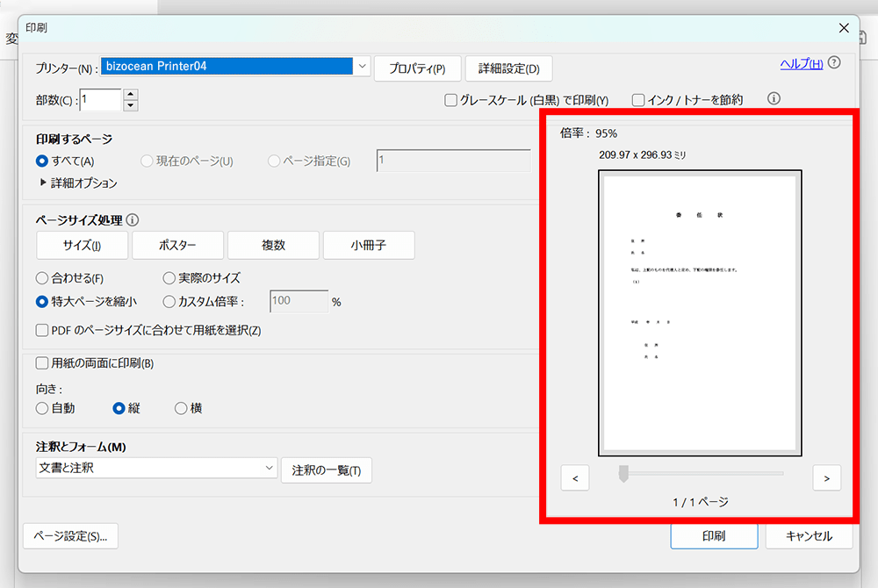
Task: Click the help question mark icon
Action: (x=834, y=62)
